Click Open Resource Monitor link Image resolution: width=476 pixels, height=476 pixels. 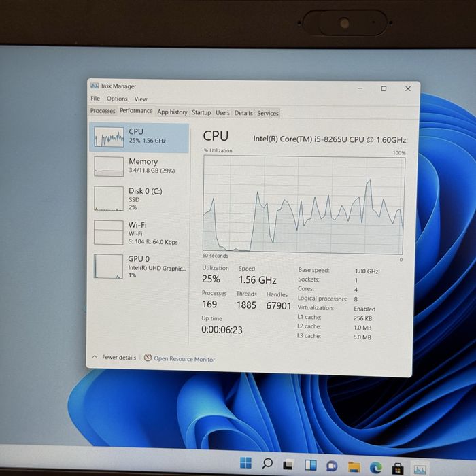(x=184, y=359)
